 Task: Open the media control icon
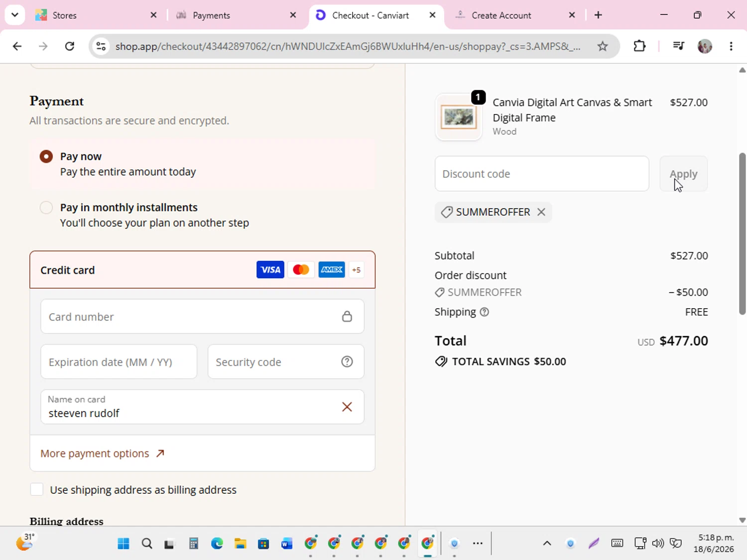tap(678, 46)
